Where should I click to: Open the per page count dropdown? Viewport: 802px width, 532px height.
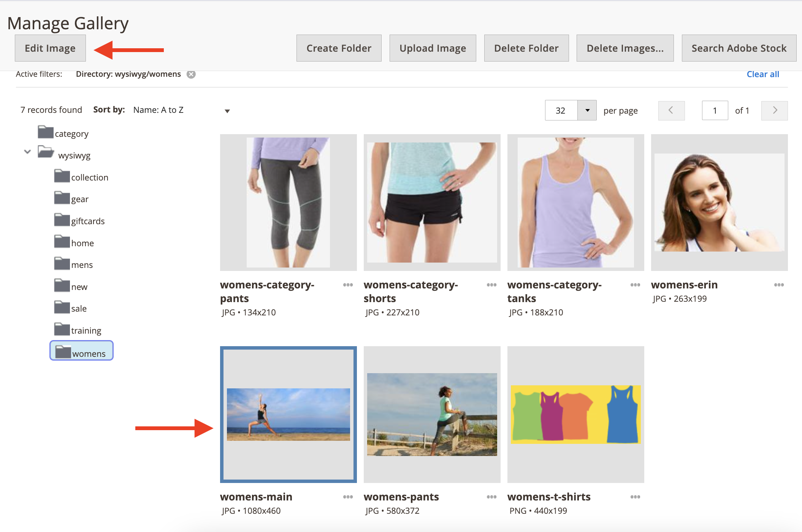pyautogui.click(x=587, y=111)
